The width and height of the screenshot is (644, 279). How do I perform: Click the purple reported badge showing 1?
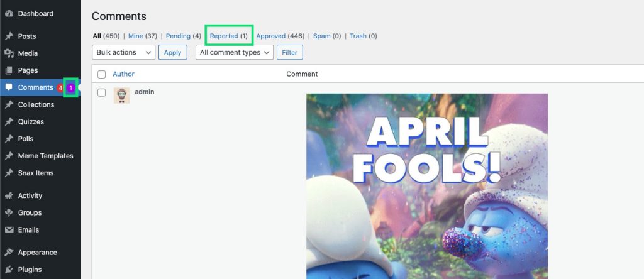click(x=70, y=88)
